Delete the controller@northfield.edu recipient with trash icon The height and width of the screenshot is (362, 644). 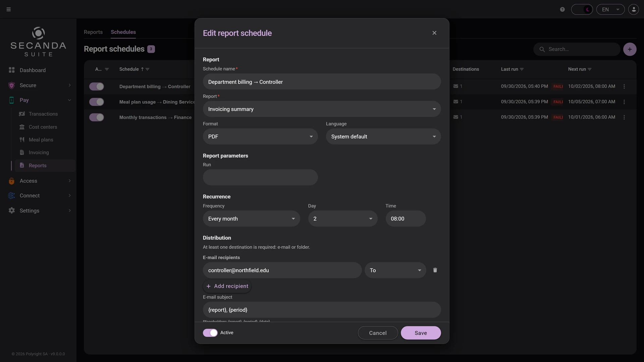pos(435,270)
